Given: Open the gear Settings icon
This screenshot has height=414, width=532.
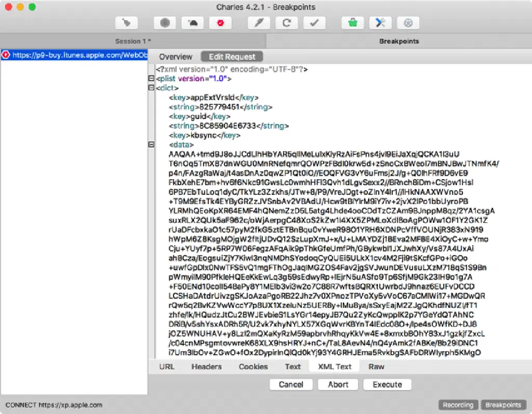Looking at the screenshot, I should pyautogui.click(x=408, y=23).
